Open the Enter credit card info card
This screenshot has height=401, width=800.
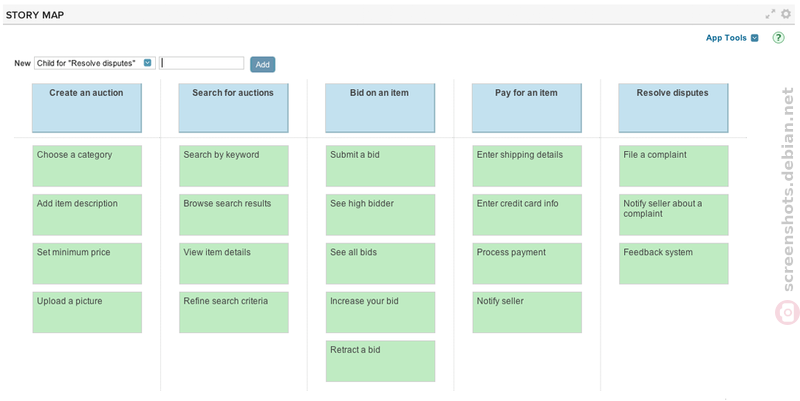click(527, 215)
